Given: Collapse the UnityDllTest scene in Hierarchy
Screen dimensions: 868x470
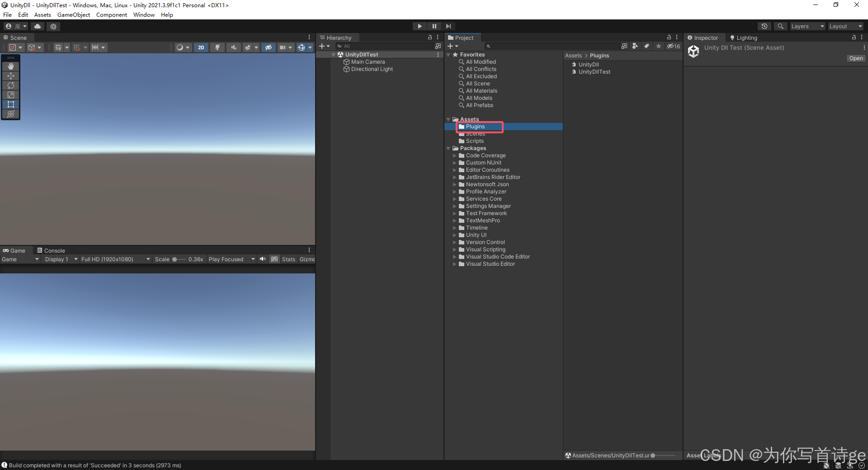Looking at the screenshot, I should point(334,55).
